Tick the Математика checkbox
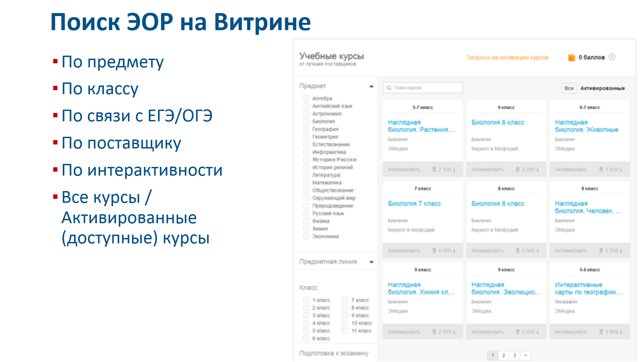 (306, 183)
